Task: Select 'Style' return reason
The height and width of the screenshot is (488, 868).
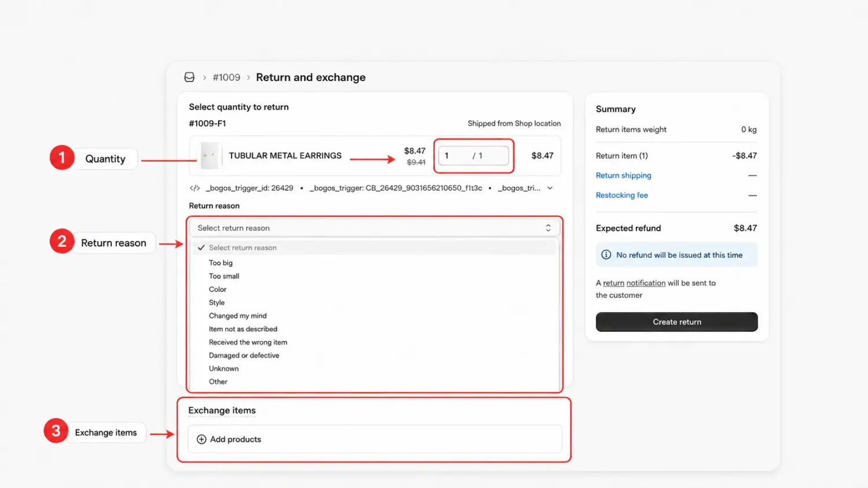Action: pos(216,302)
